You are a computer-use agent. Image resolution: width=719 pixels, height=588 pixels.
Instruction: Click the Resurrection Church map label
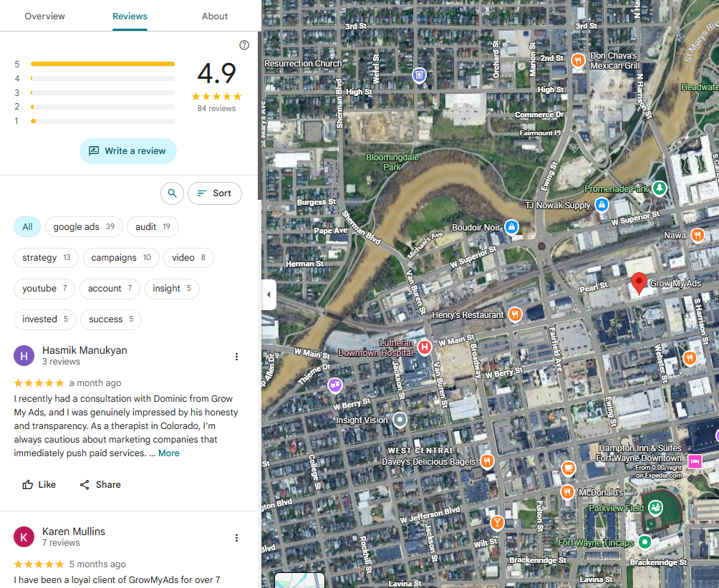click(303, 63)
